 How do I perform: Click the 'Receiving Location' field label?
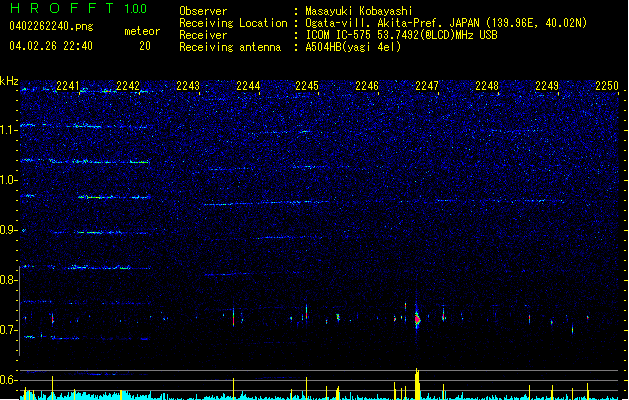click(233, 23)
